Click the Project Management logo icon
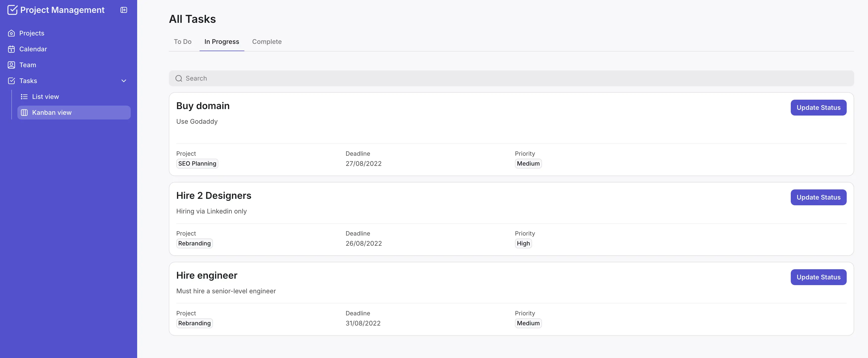 12,10
